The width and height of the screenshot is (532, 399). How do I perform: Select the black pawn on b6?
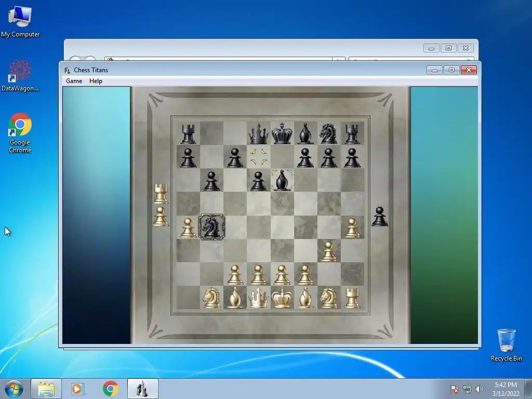[211, 181]
